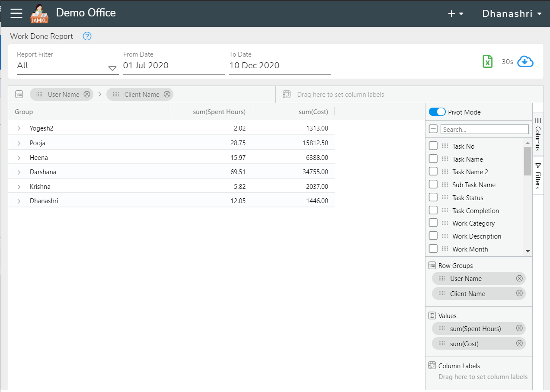Remove Client Name from Row Groups
This screenshot has width=550, height=392.
519,293
